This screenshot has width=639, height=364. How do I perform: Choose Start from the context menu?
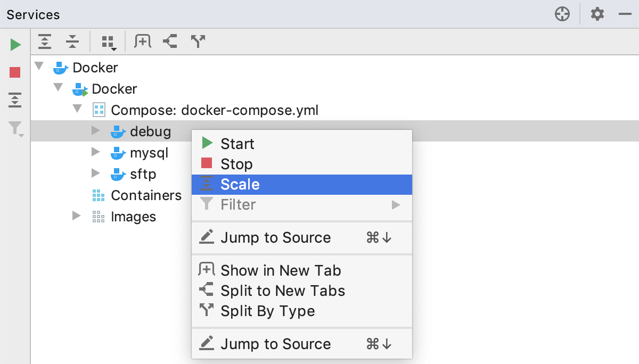tap(237, 144)
